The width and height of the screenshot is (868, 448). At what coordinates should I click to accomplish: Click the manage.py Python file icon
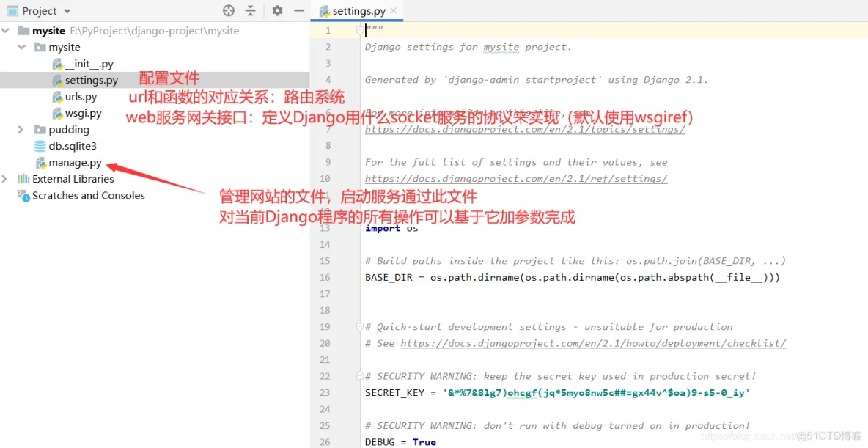coord(40,164)
